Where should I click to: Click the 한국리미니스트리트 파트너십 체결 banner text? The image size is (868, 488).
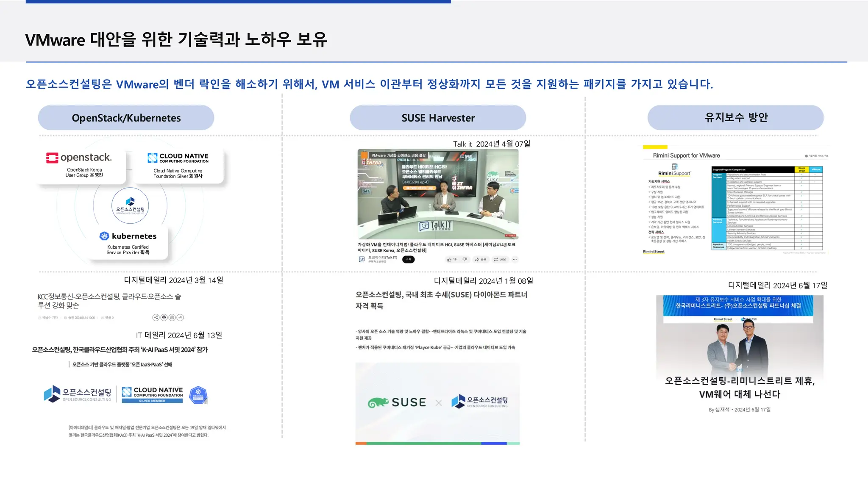pos(738,305)
